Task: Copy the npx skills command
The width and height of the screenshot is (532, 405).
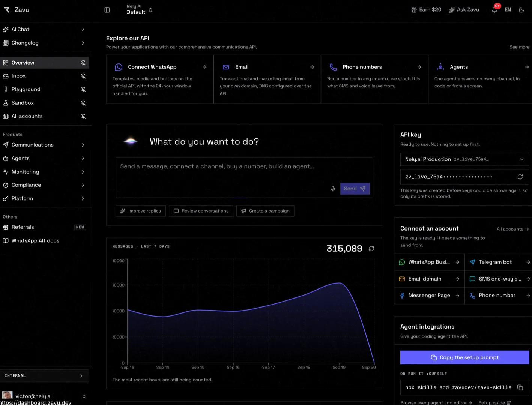Action: 520,387
